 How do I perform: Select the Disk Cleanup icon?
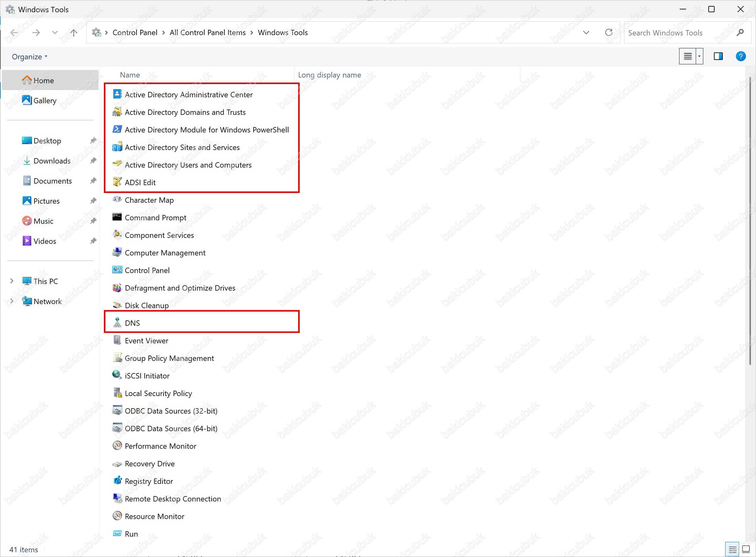point(117,305)
